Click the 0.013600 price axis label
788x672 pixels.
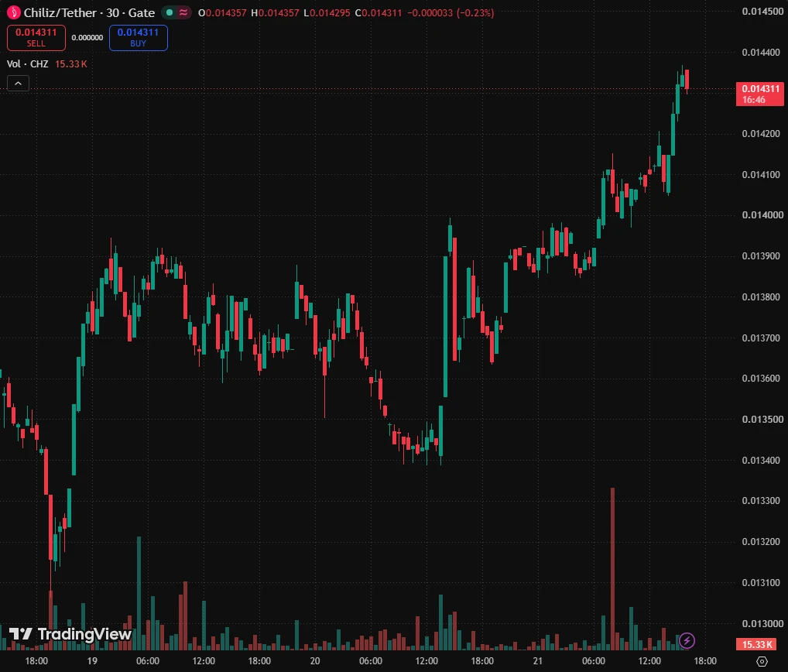762,379
